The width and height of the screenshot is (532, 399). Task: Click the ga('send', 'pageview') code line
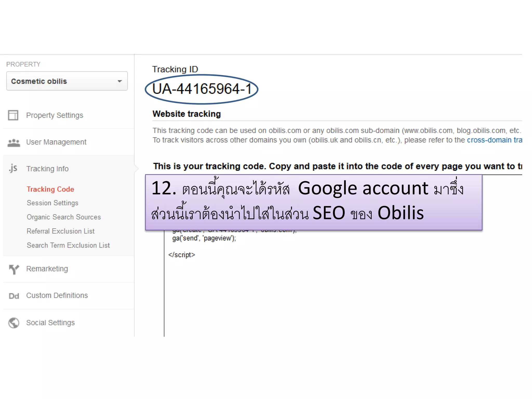pos(204,238)
